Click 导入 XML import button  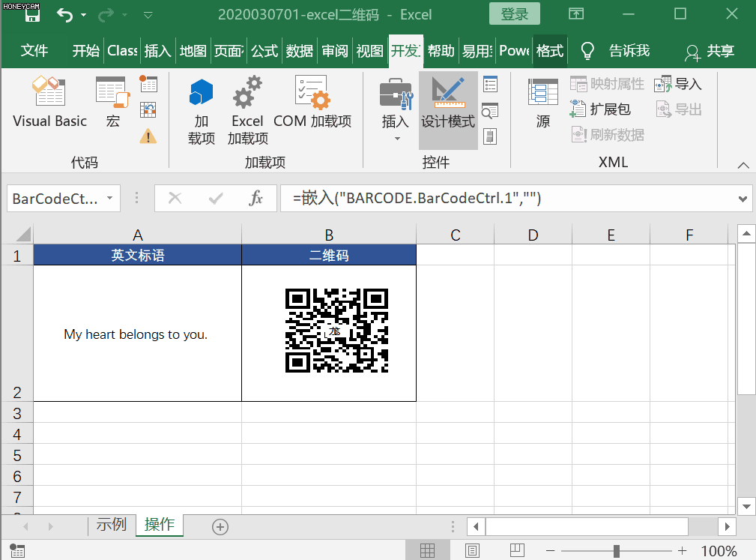click(677, 84)
